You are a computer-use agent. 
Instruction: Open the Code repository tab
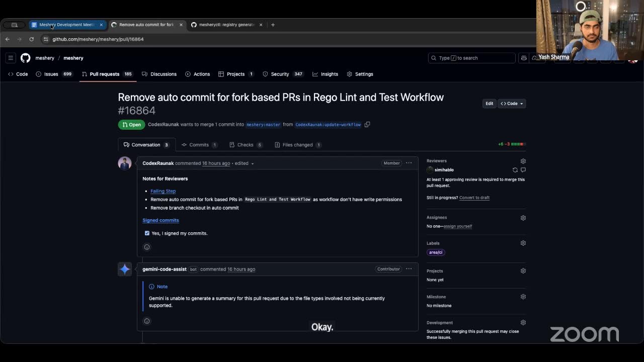point(18,74)
